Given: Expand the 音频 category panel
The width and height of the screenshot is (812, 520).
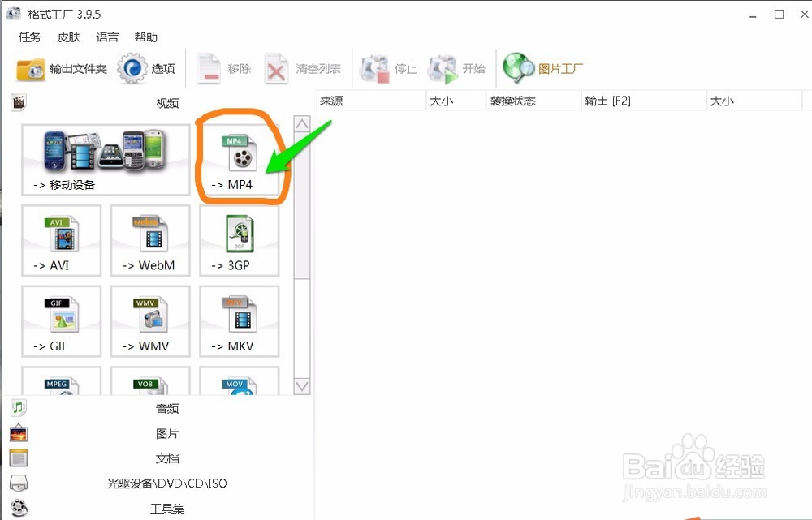Looking at the screenshot, I should click(x=166, y=408).
